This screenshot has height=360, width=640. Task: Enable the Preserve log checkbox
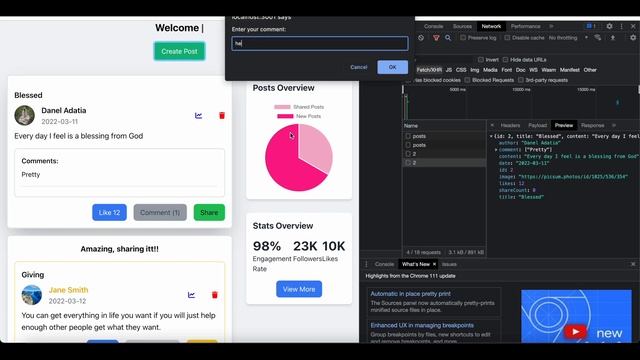(463, 38)
